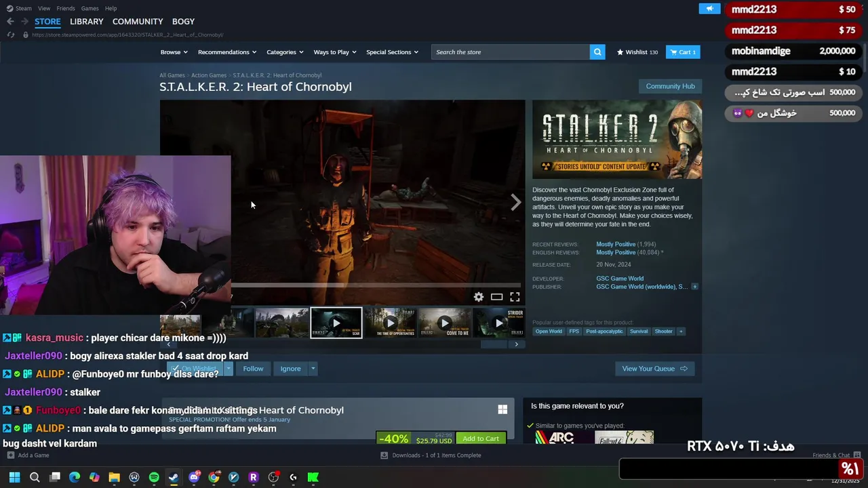Expand more user tags plus button
Image resolution: width=868 pixels, height=488 pixels.
681,331
